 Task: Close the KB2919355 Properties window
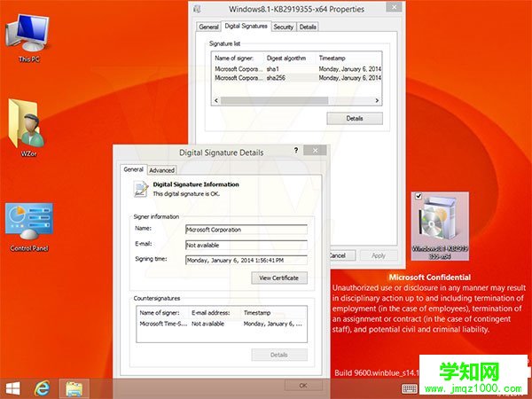(x=395, y=7)
